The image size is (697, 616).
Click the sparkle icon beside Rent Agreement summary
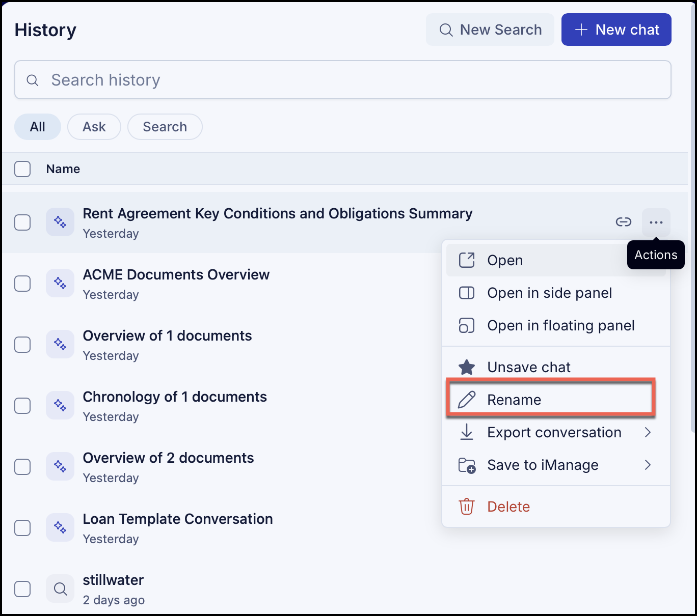[x=60, y=222]
